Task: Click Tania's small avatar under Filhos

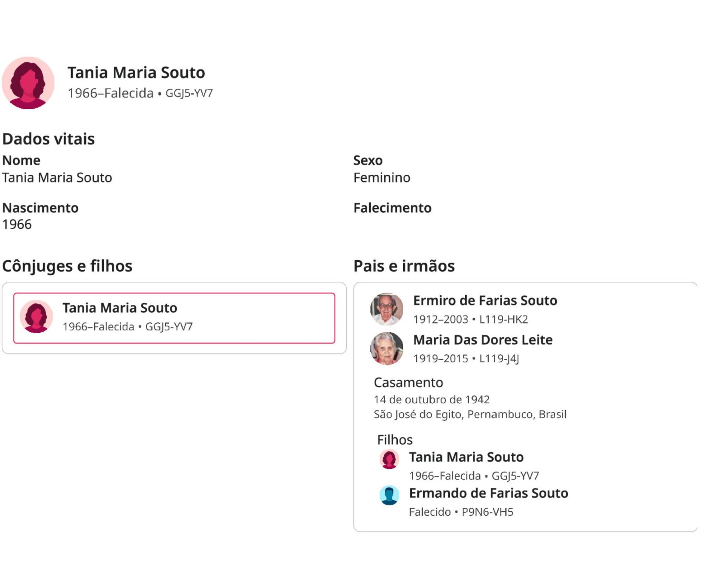Action: coord(389,459)
